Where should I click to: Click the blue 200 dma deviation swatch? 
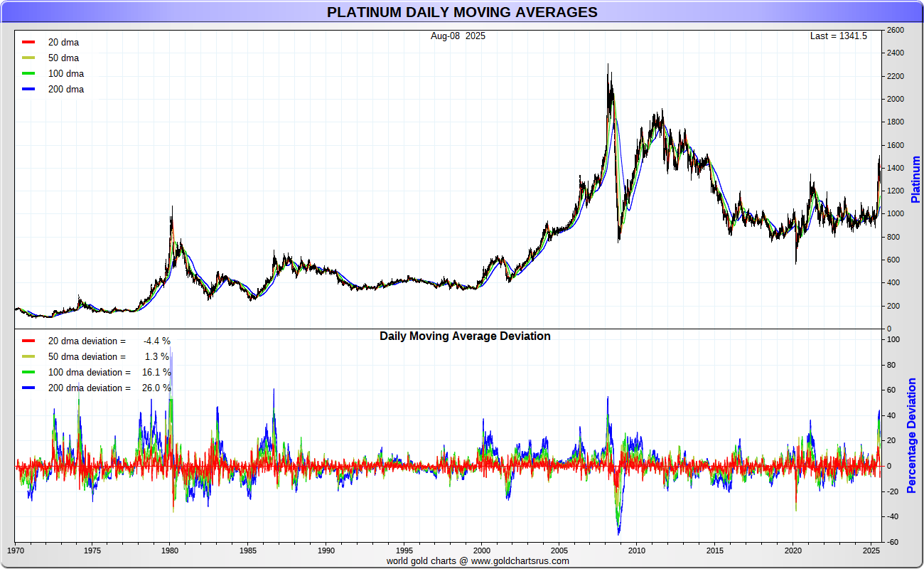tap(28, 388)
